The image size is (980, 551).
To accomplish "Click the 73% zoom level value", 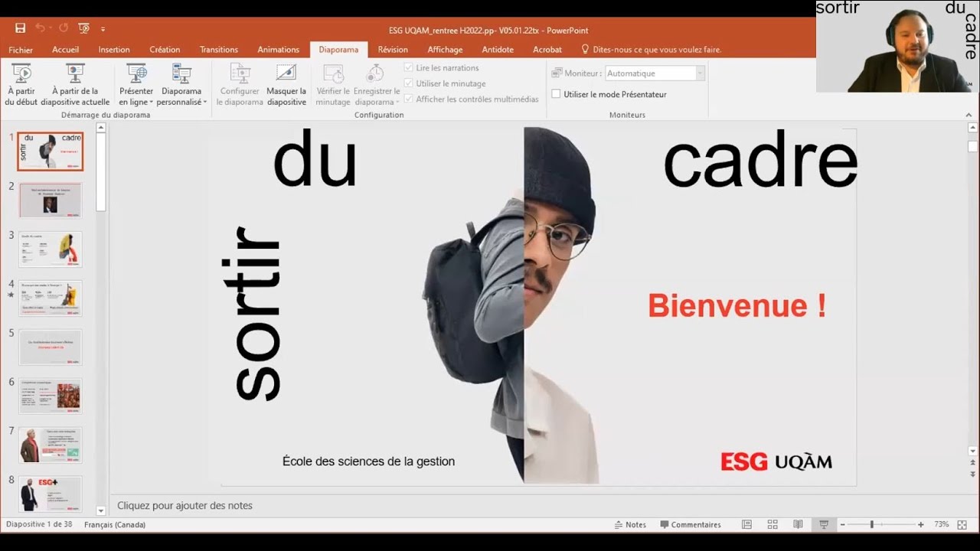I will point(941,525).
